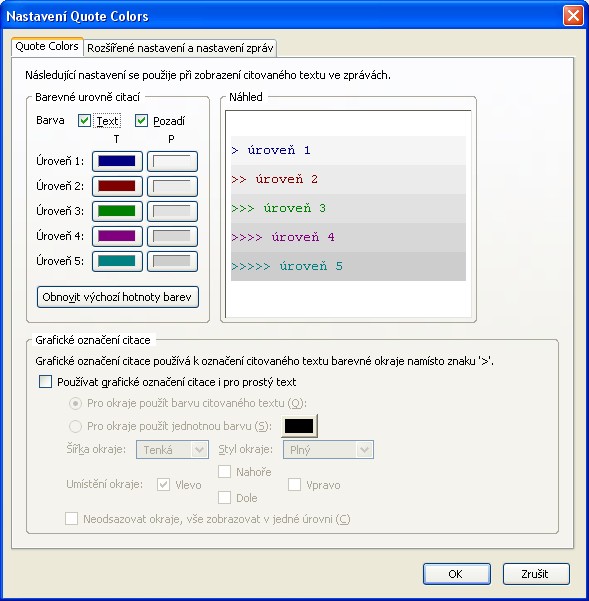The width and height of the screenshot is (589, 601).
Task: Toggle the Pozadí color checkbox
Action: tap(141, 121)
